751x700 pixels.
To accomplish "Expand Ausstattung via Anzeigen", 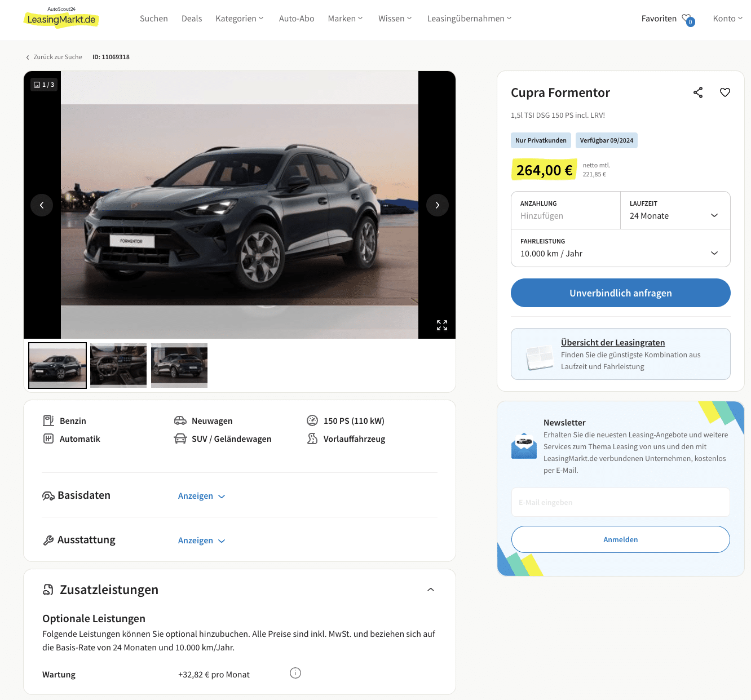I will [201, 540].
